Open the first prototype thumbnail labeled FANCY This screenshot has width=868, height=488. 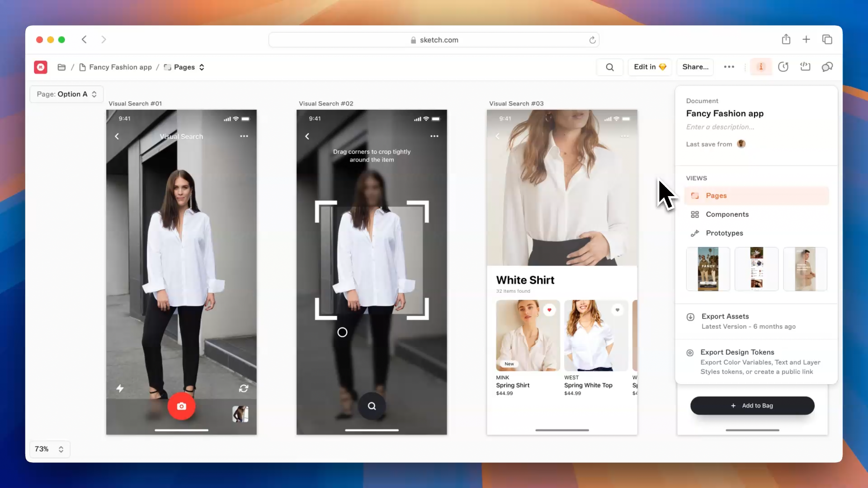point(708,269)
